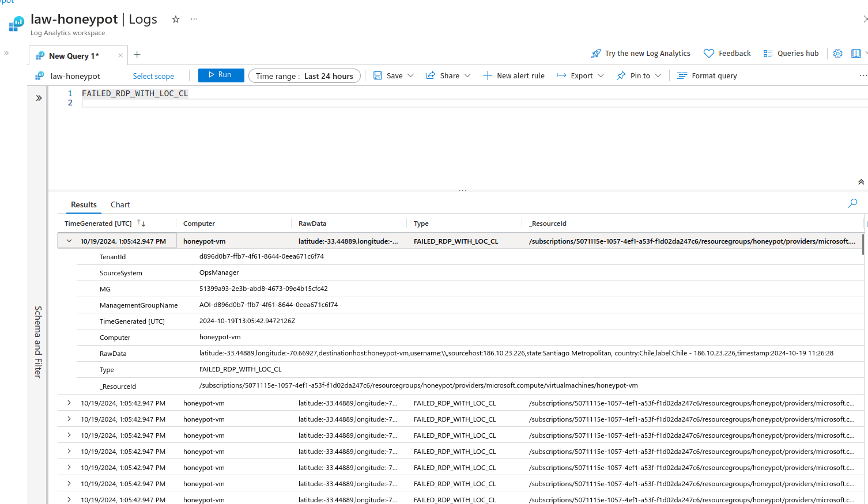
Task: Click Format query
Action: point(707,75)
